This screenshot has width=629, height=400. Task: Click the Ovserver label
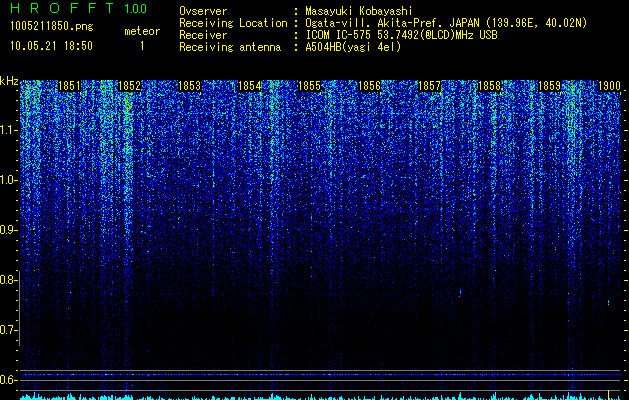tap(203, 11)
